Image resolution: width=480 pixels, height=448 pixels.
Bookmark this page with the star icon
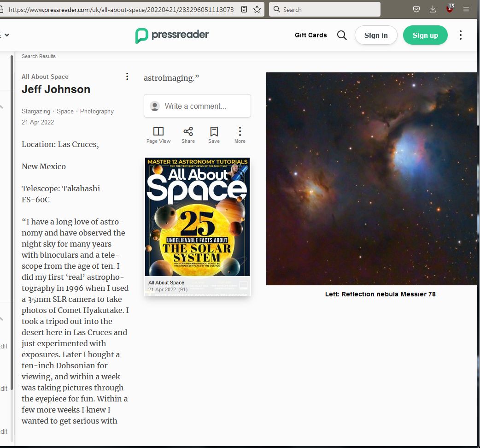(x=257, y=9)
